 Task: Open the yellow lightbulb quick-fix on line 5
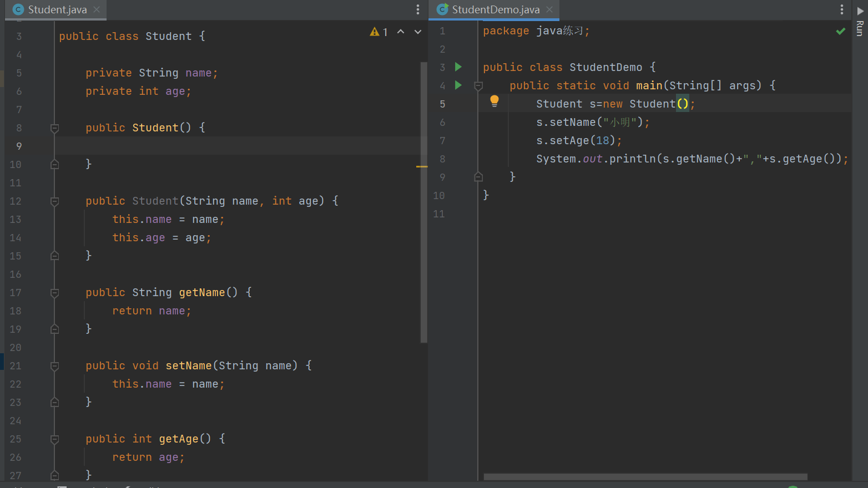(494, 101)
